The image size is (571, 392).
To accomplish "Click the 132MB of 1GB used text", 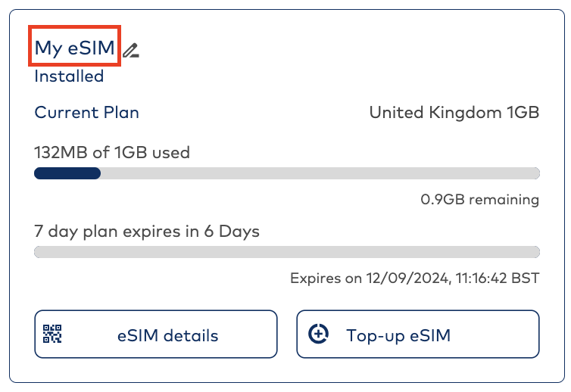I will (111, 153).
